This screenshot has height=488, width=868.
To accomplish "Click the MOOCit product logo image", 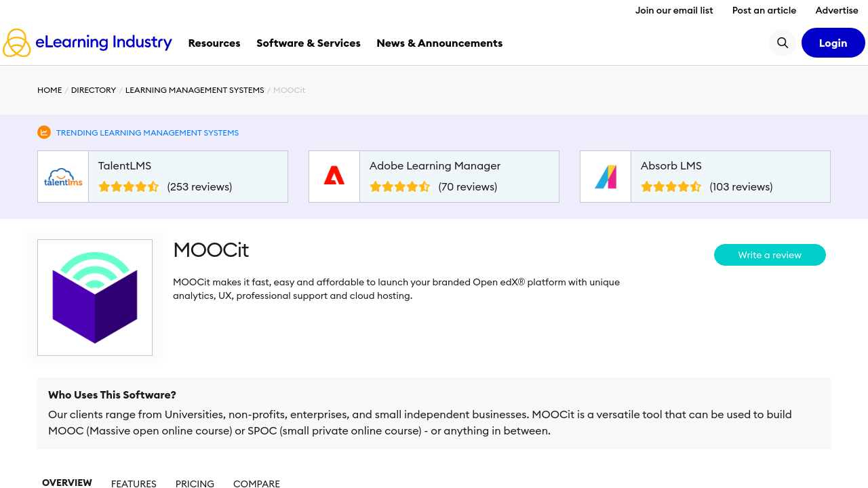I will click(x=95, y=298).
